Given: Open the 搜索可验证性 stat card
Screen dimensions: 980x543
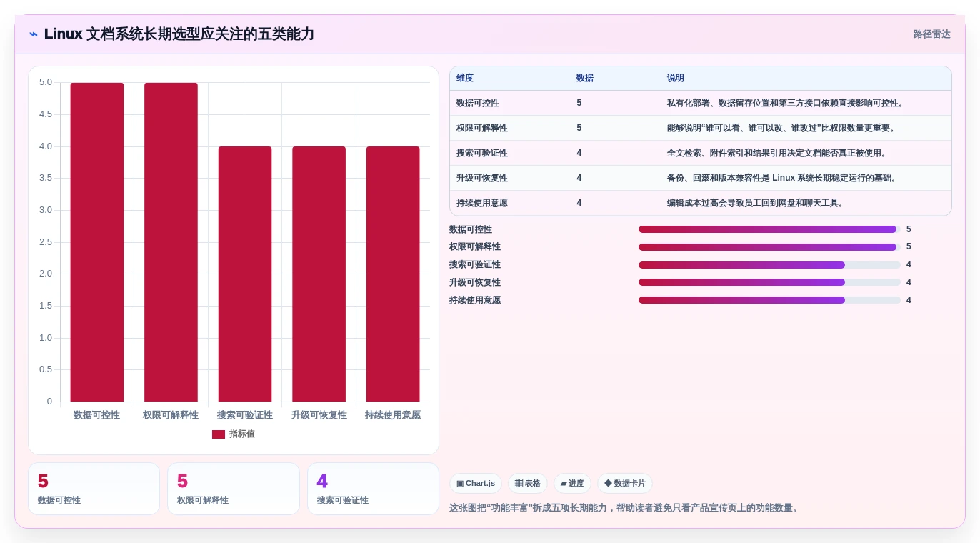Looking at the screenshot, I should click(373, 489).
